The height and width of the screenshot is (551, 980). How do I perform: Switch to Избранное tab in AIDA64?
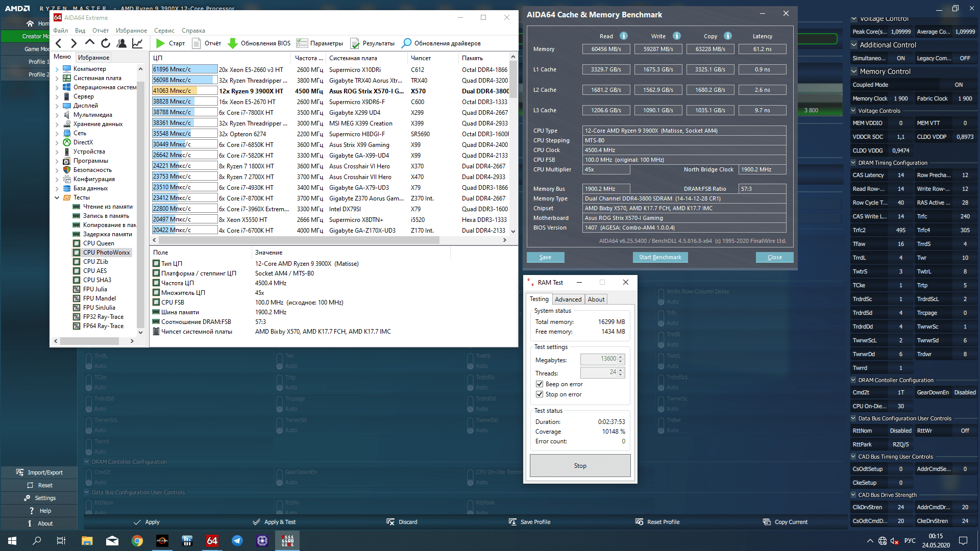[93, 58]
